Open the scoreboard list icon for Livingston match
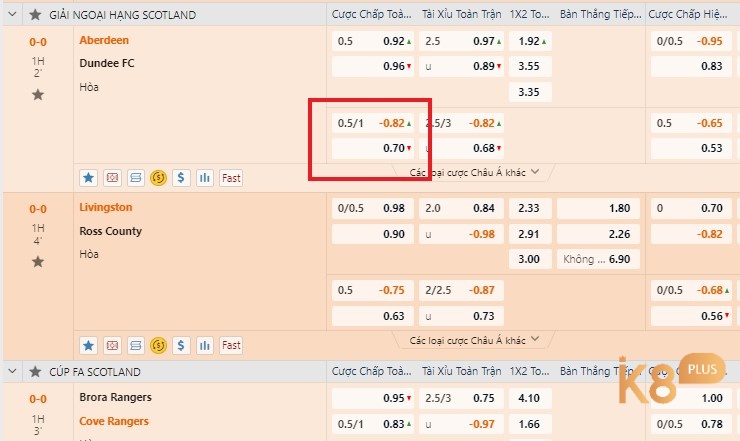The height and width of the screenshot is (441, 740). pos(135,345)
